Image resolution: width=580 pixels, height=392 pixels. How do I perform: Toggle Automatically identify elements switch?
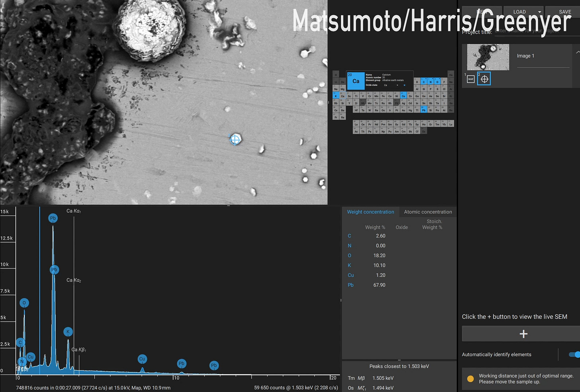pyautogui.click(x=574, y=355)
